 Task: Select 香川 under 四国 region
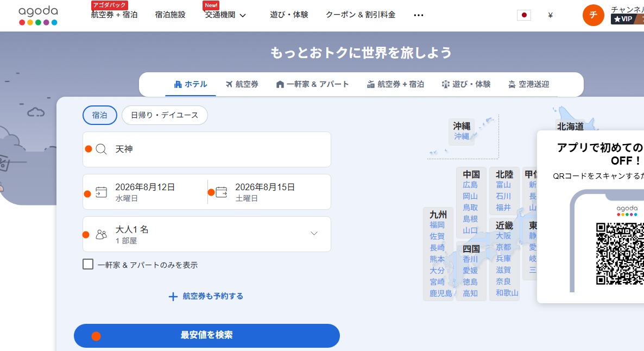(x=470, y=259)
